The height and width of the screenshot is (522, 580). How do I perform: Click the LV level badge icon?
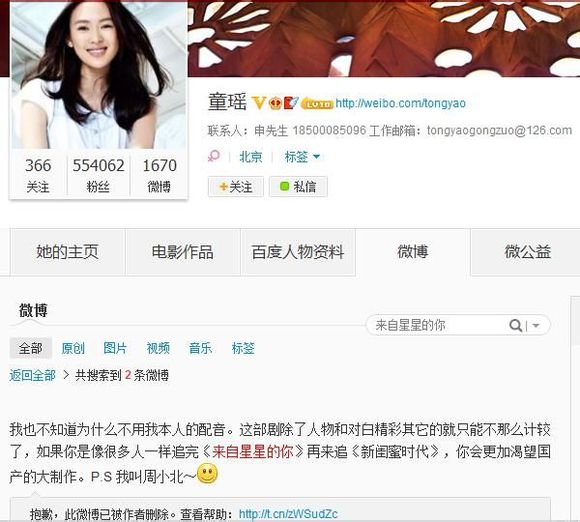point(317,104)
